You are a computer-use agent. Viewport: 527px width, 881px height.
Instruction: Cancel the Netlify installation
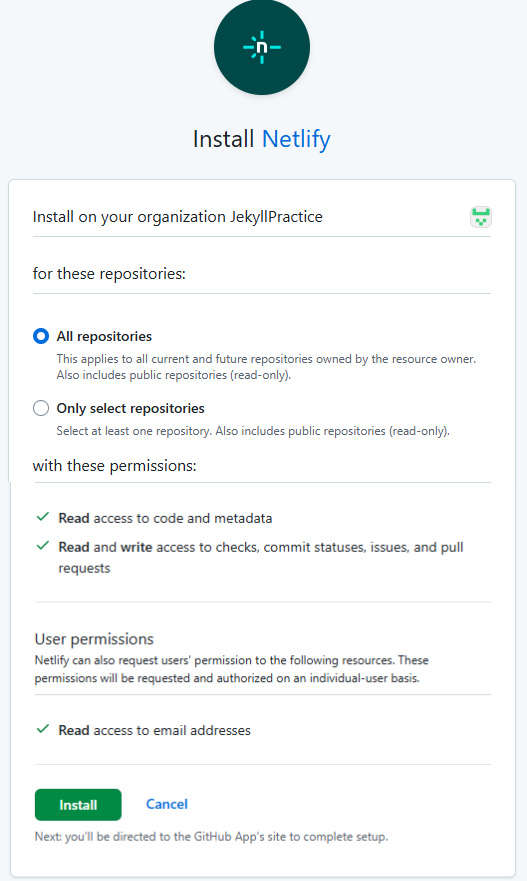click(167, 804)
